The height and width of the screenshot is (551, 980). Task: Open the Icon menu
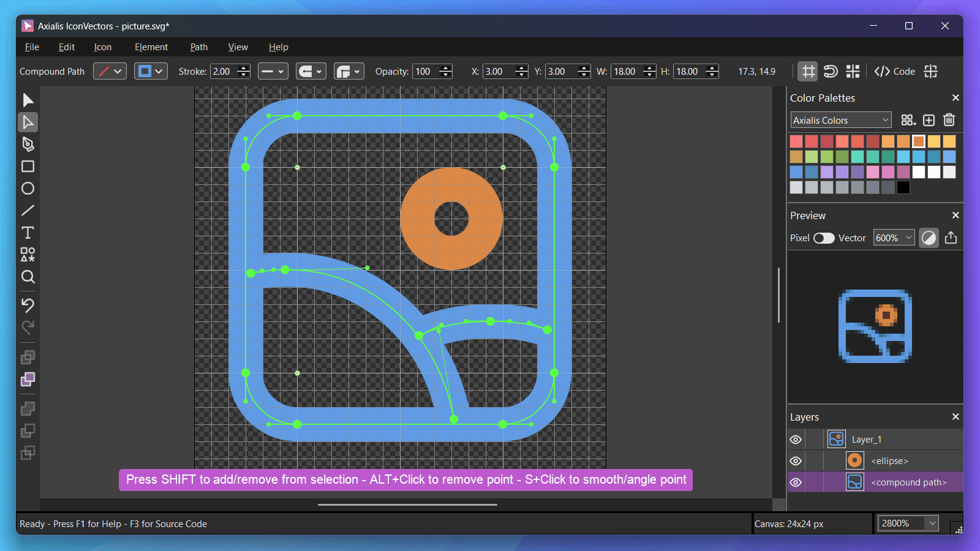[103, 47]
